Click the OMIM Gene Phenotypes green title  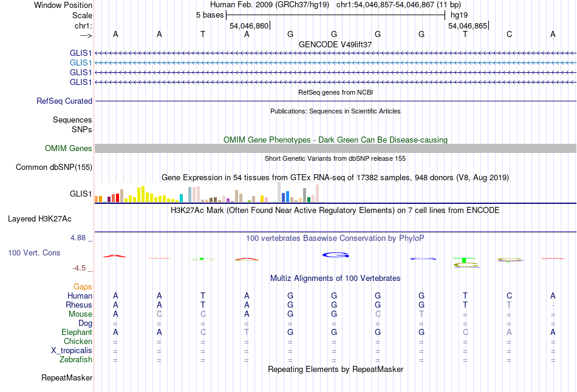click(335, 140)
